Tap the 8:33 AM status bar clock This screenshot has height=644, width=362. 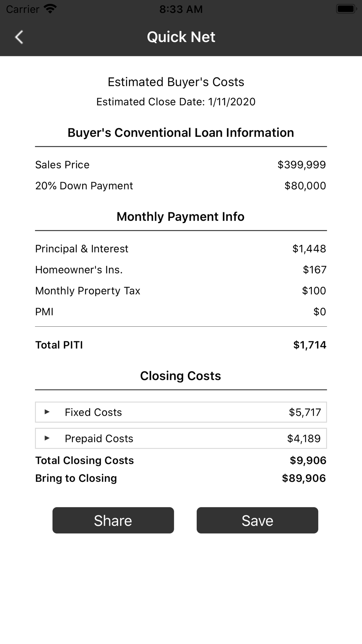(x=181, y=9)
